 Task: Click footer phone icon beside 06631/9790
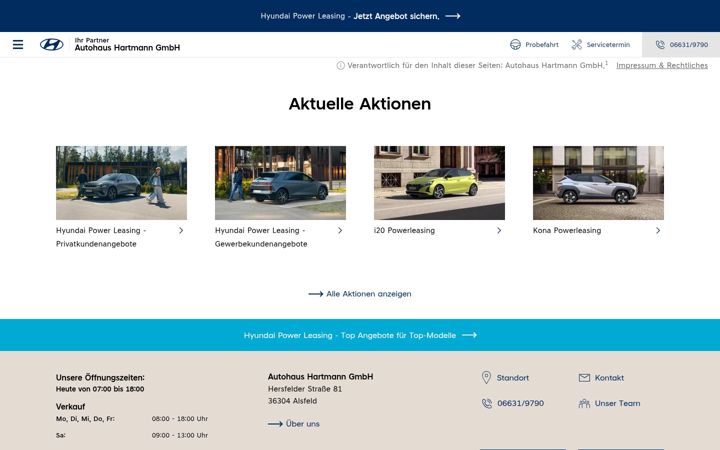tap(487, 403)
